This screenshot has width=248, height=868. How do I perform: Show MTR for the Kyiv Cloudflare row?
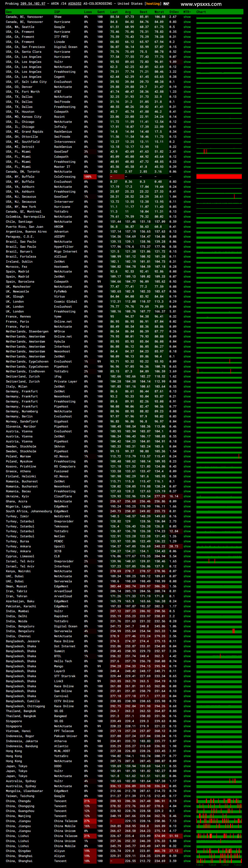187,496
